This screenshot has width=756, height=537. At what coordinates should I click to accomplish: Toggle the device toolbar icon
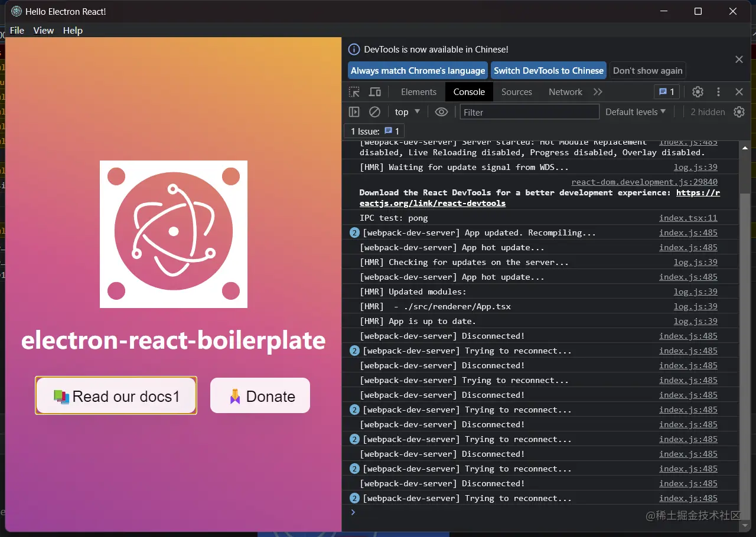375,92
